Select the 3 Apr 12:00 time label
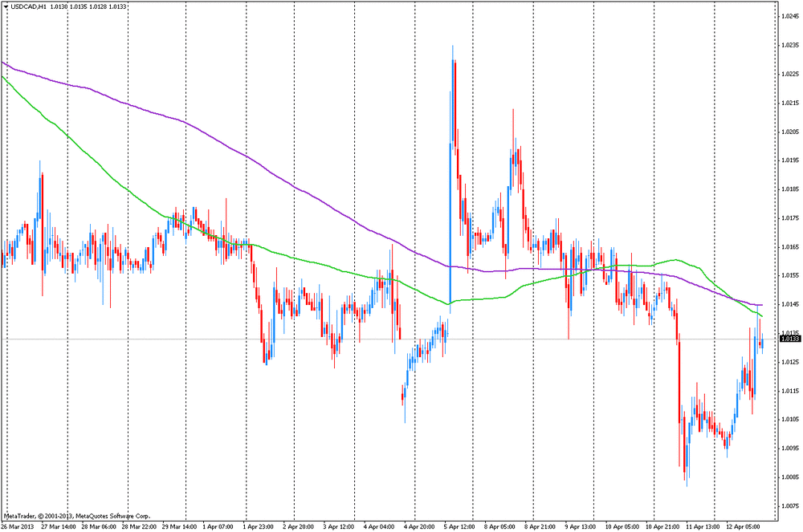The width and height of the screenshot is (803, 532). click(x=339, y=526)
